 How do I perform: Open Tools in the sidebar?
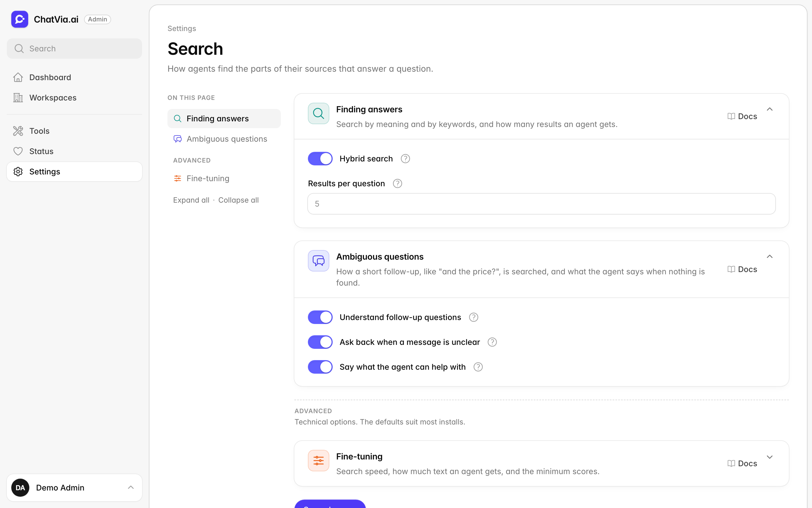74,131
